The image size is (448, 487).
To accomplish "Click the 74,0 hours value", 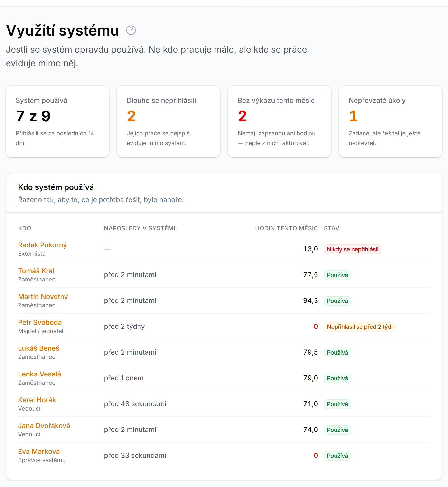I will point(310,430).
